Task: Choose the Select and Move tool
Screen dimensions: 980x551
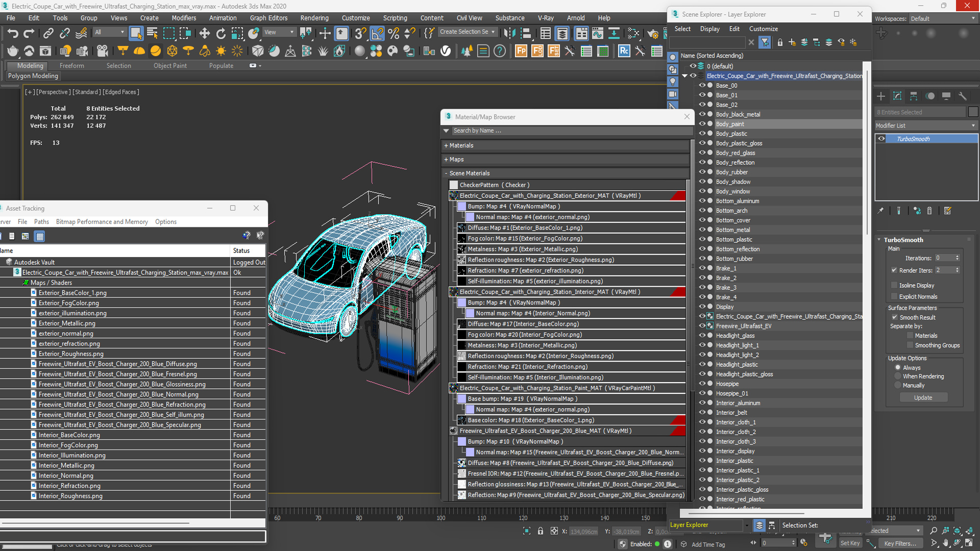Action: pyautogui.click(x=204, y=34)
